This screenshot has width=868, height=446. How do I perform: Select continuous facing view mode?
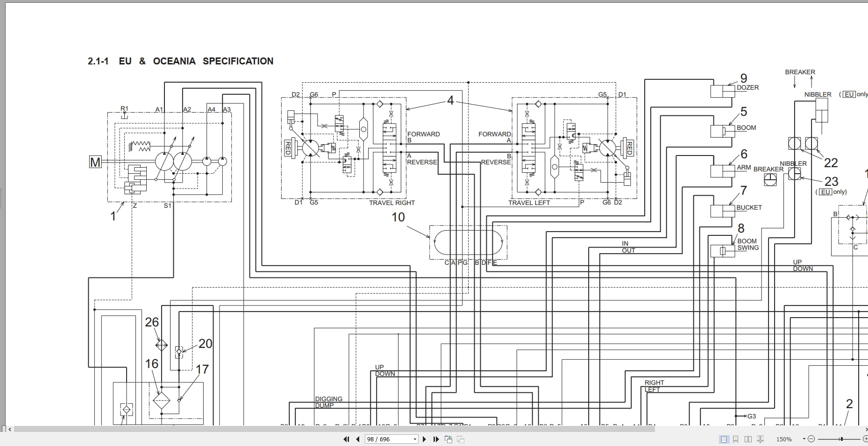tap(760, 439)
